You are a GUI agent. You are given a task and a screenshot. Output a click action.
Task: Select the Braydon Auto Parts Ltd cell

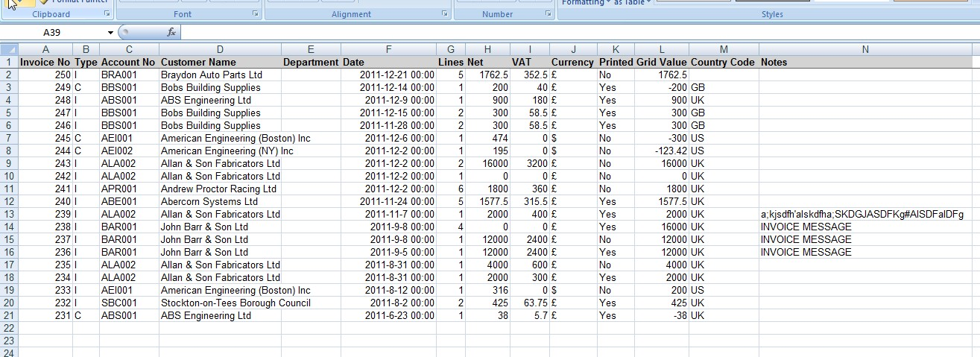[212, 75]
